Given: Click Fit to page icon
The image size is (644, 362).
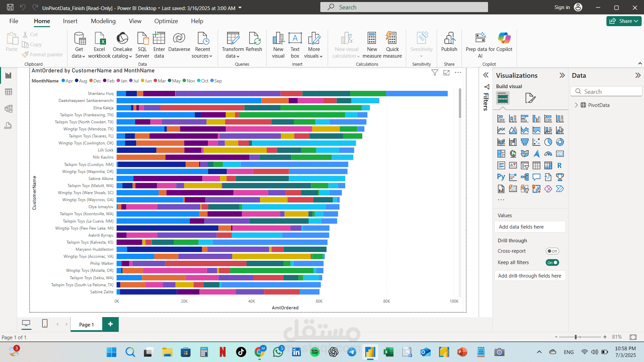Looking at the screenshot, I should 633,337.
